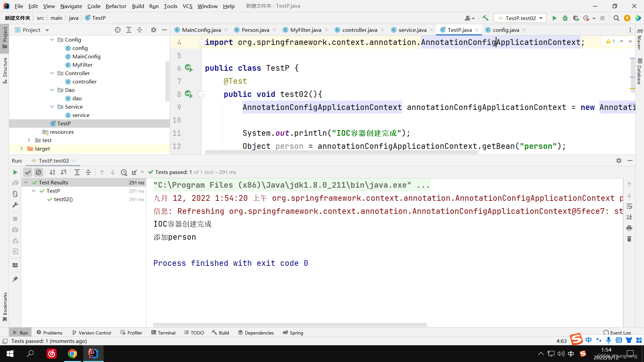644x362 pixels.
Task: Clear console output with trash icon
Action: point(629,239)
